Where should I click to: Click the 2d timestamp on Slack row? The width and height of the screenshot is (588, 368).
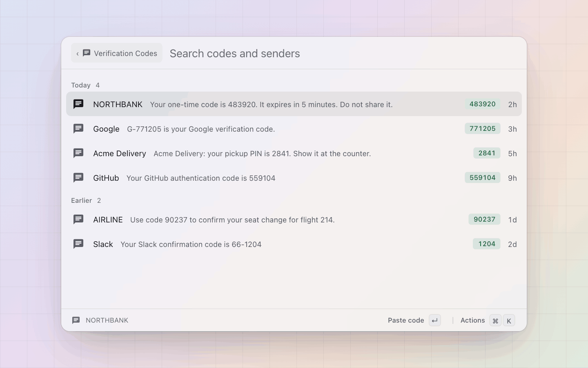pyautogui.click(x=512, y=244)
